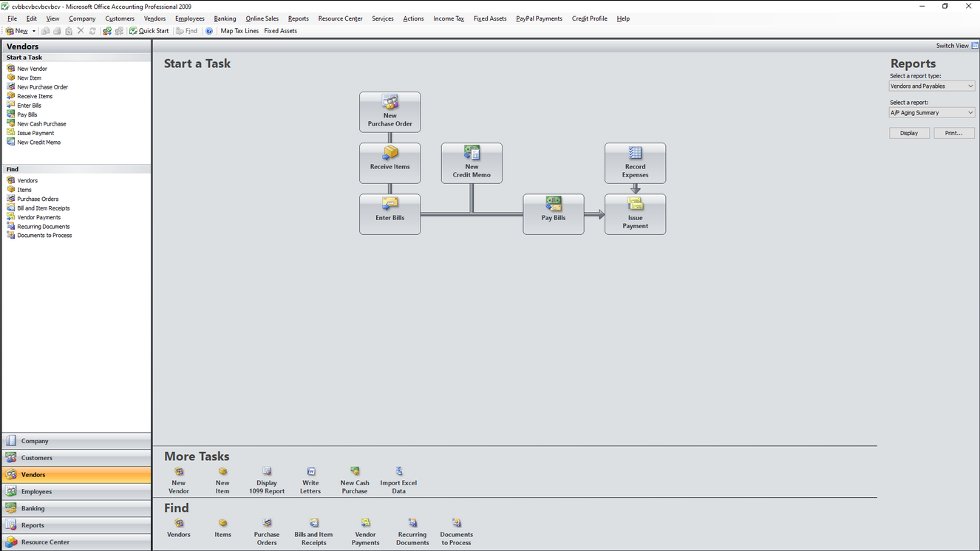This screenshot has height=551, width=980.
Task: Click Vendor Payments link in sidebar Find list
Action: coord(38,217)
